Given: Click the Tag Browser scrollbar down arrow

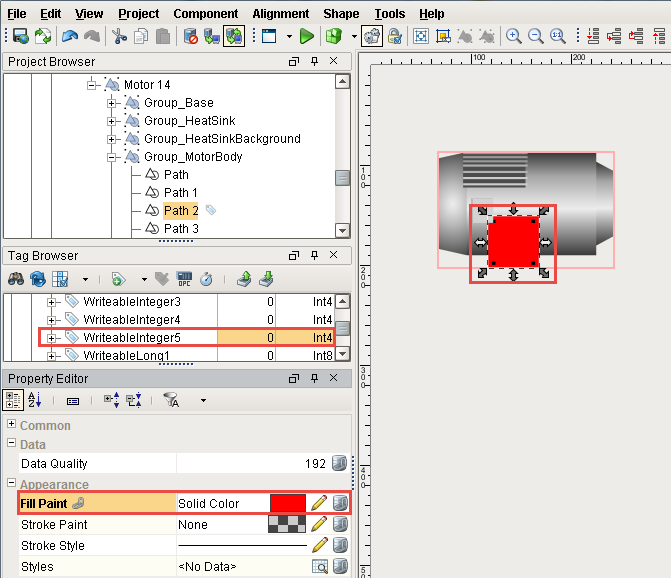Looking at the screenshot, I should (x=342, y=353).
